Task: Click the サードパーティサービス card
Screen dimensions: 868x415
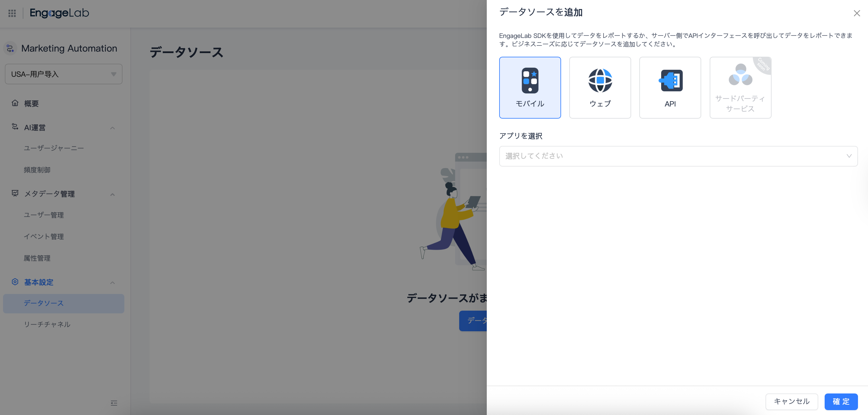Action: tap(740, 87)
